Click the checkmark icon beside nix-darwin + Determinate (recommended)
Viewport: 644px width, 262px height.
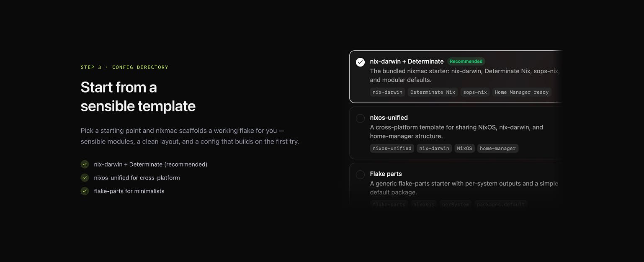85,164
